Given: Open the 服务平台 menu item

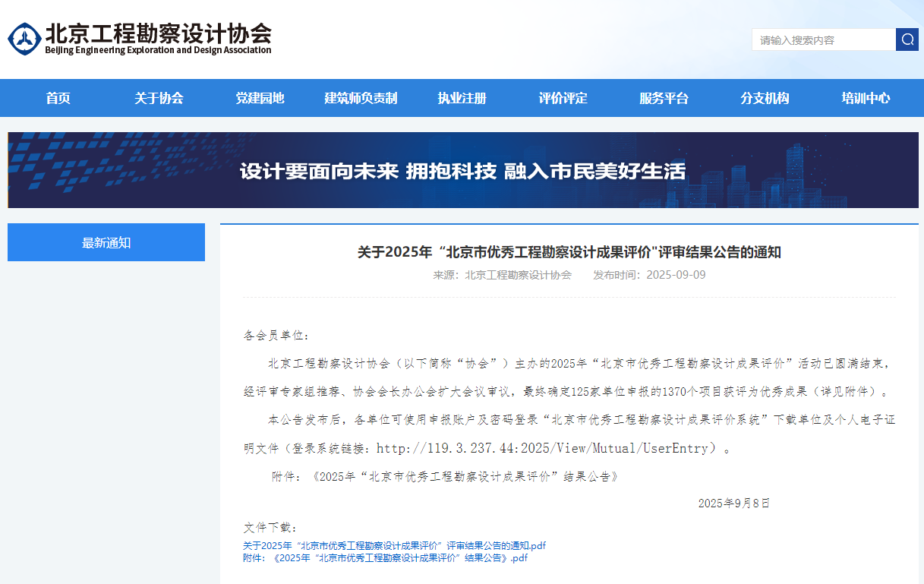Looking at the screenshot, I should coord(664,98).
